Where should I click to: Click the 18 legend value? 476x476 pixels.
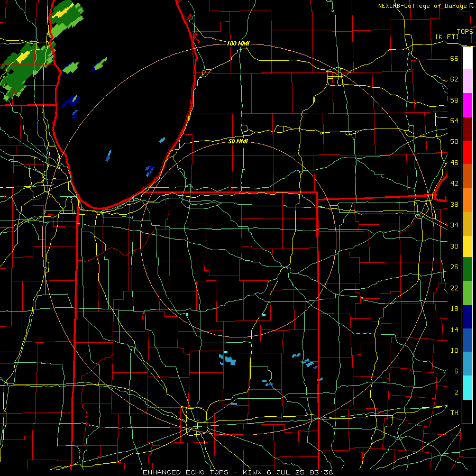pyautogui.click(x=454, y=309)
